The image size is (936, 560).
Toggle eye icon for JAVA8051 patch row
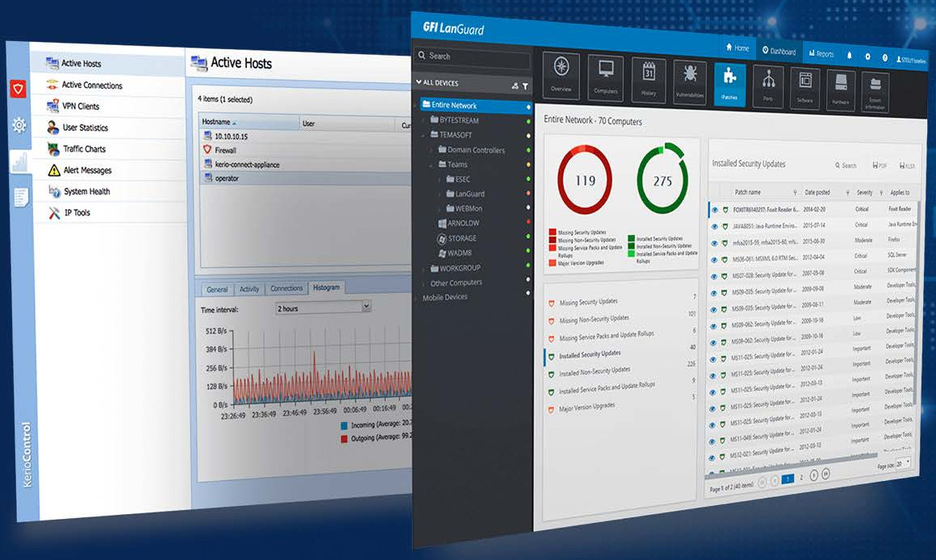coord(714,226)
